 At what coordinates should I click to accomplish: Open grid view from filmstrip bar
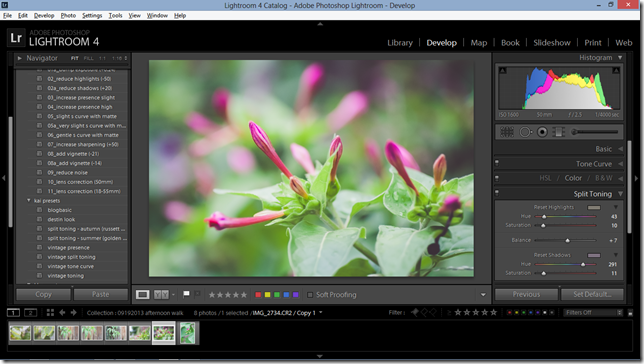click(50, 313)
